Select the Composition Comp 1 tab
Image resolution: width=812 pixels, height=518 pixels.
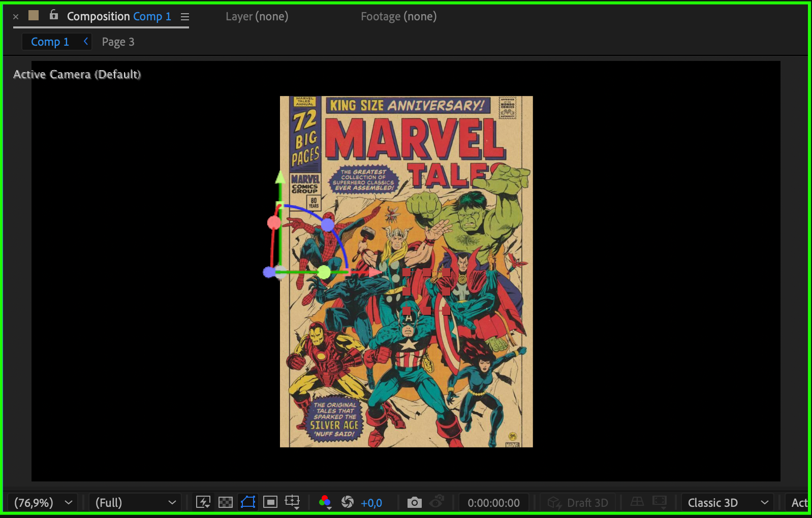click(x=119, y=16)
